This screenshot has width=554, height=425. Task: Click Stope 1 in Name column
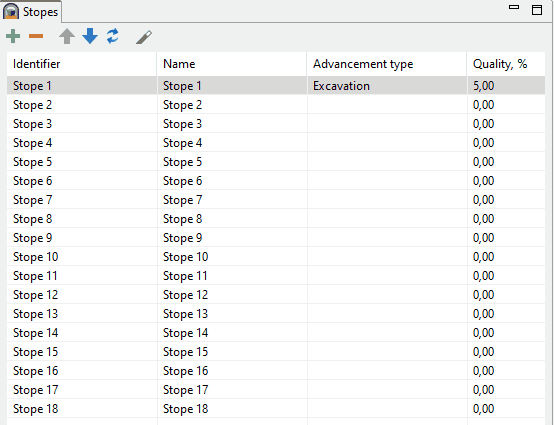click(232, 86)
